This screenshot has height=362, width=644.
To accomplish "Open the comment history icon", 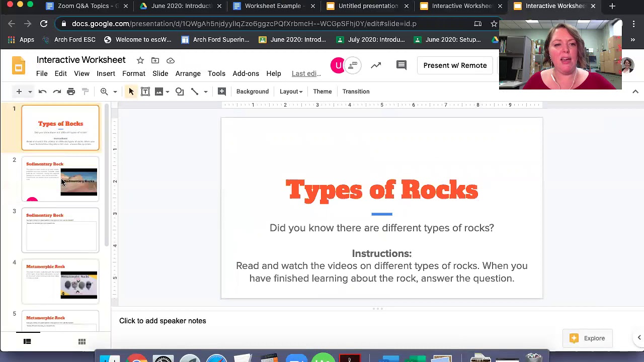I will pyautogui.click(x=401, y=65).
